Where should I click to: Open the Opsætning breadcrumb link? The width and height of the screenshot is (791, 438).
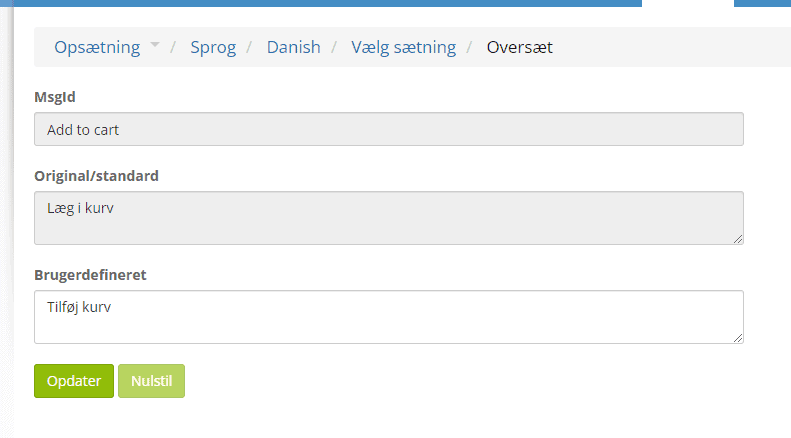coord(97,47)
